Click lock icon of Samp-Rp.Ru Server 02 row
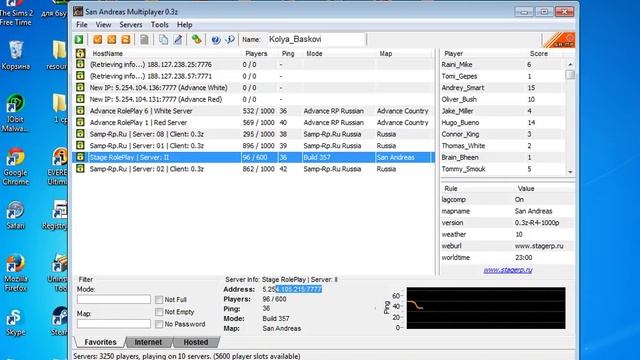640x360 pixels. pos(80,169)
